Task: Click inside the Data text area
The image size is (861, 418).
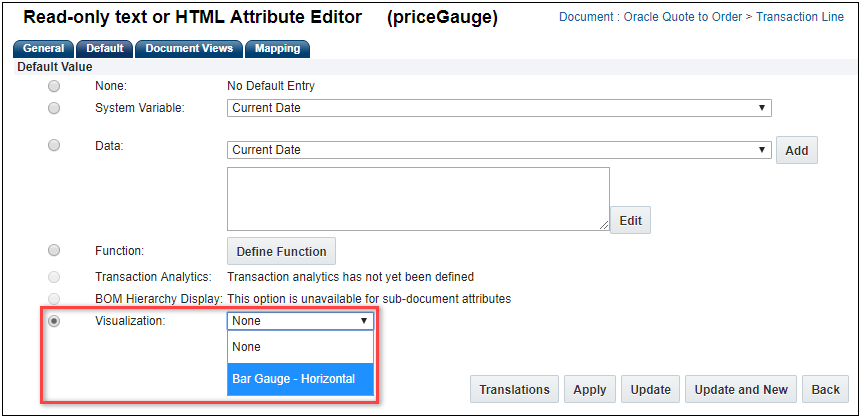Action: pos(418,198)
